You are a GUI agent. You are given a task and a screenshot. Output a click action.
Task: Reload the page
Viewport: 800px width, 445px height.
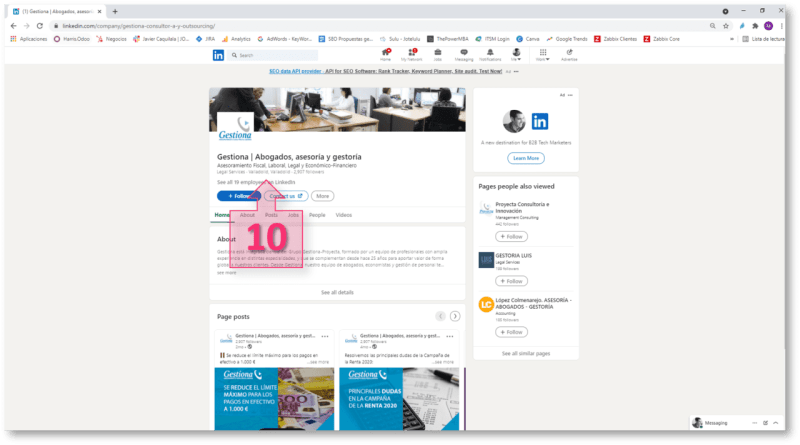point(40,26)
